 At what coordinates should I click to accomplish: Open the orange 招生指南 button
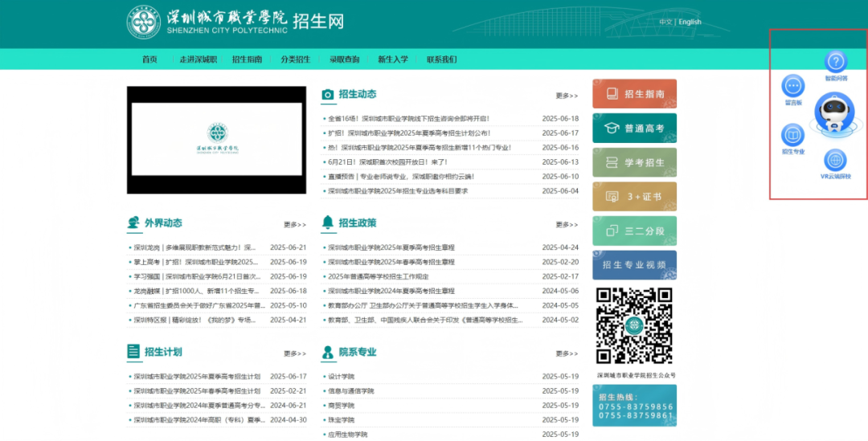634,93
